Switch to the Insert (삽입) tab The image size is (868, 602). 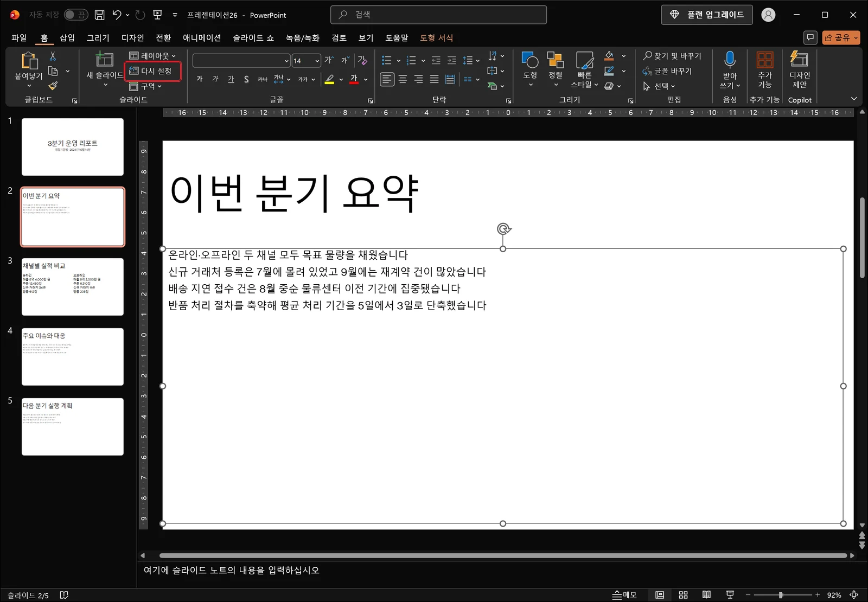tap(67, 37)
